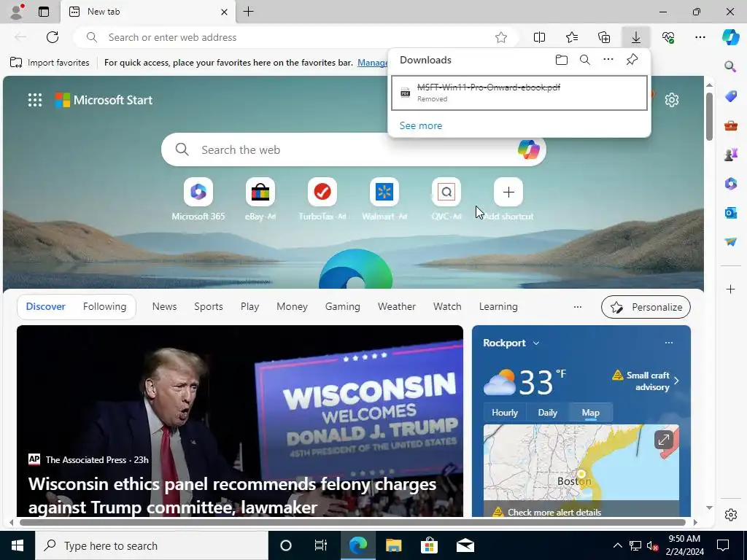Open the Favorites hub icon

pos(572,37)
